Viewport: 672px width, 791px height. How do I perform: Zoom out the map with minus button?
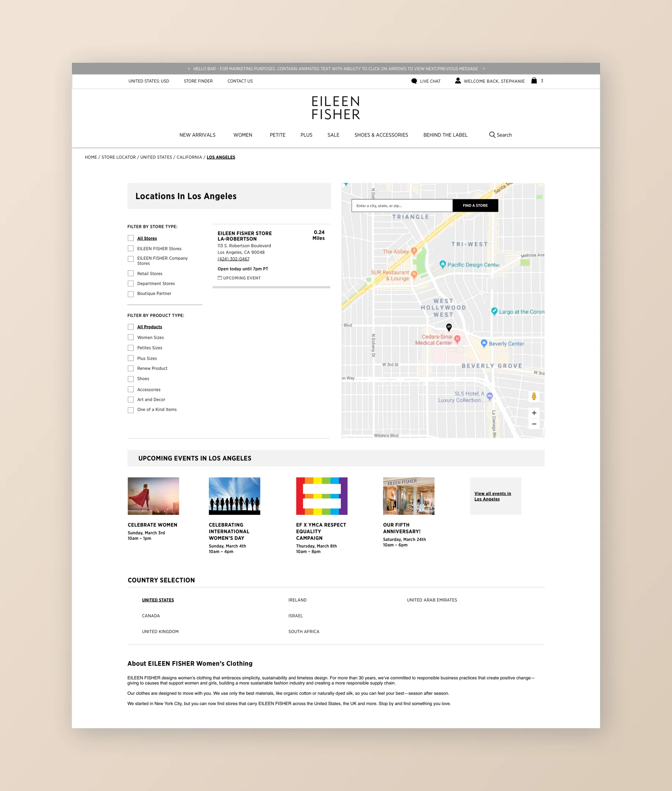click(534, 424)
